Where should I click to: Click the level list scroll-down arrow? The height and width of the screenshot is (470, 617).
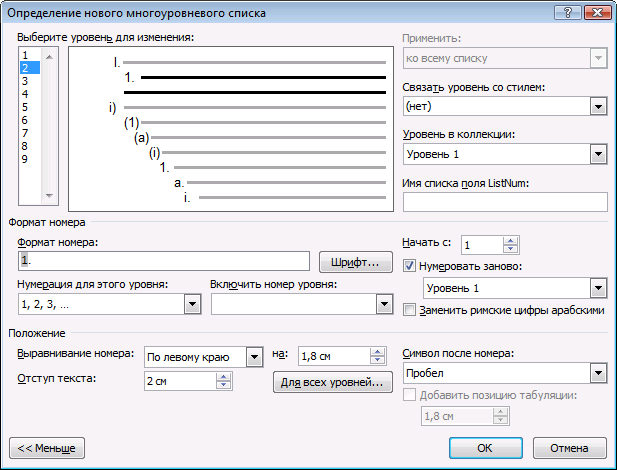point(49,196)
